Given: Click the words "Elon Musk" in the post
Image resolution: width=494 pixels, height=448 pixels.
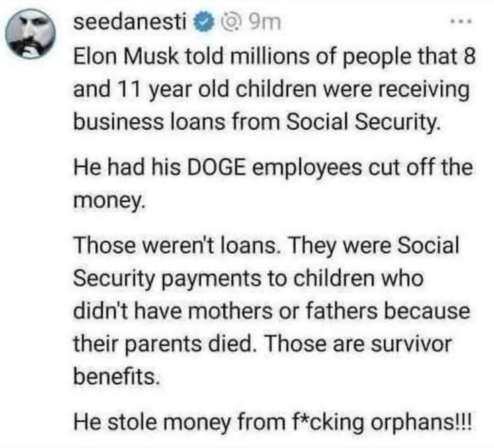Looking at the screenshot, I should (x=126, y=56).
